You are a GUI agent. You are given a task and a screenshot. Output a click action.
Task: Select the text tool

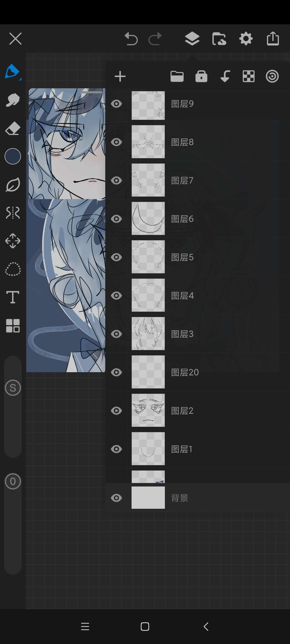pyautogui.click(x=13, y=297)
